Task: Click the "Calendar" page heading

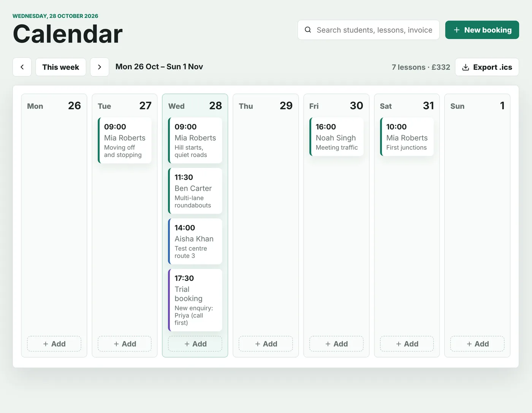Action: tap(68, 34)
